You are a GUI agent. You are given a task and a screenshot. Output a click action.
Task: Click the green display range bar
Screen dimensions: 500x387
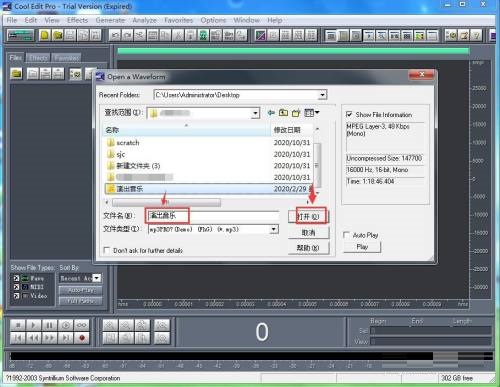293,51
